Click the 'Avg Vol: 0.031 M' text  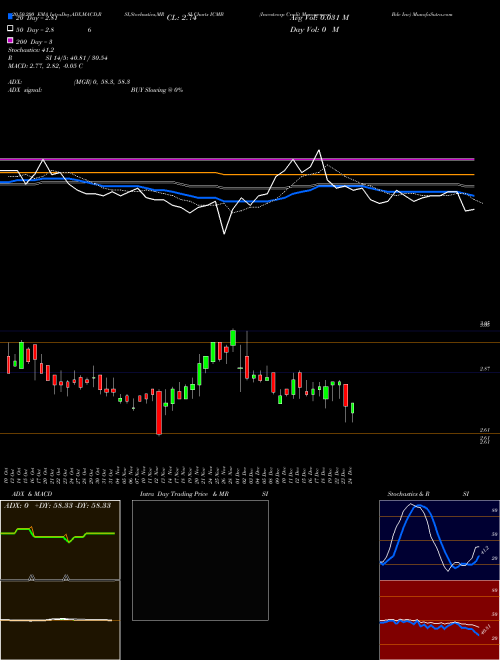pos(319,18)
